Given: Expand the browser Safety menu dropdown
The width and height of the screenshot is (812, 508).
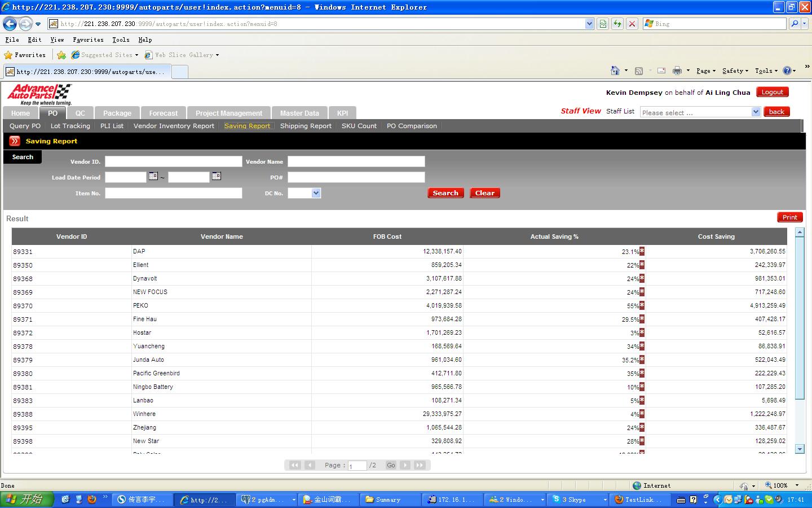Looking at the screenshot, I should (735, 71).
